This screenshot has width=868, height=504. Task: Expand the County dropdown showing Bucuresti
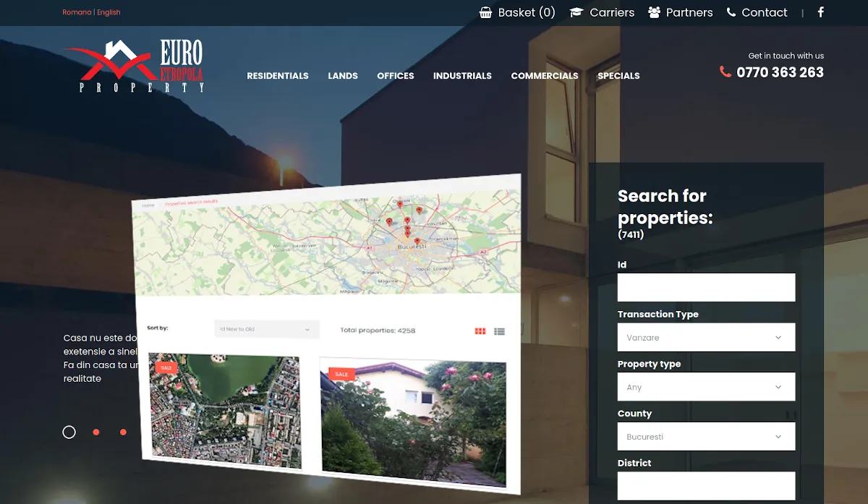pos(706,437)
